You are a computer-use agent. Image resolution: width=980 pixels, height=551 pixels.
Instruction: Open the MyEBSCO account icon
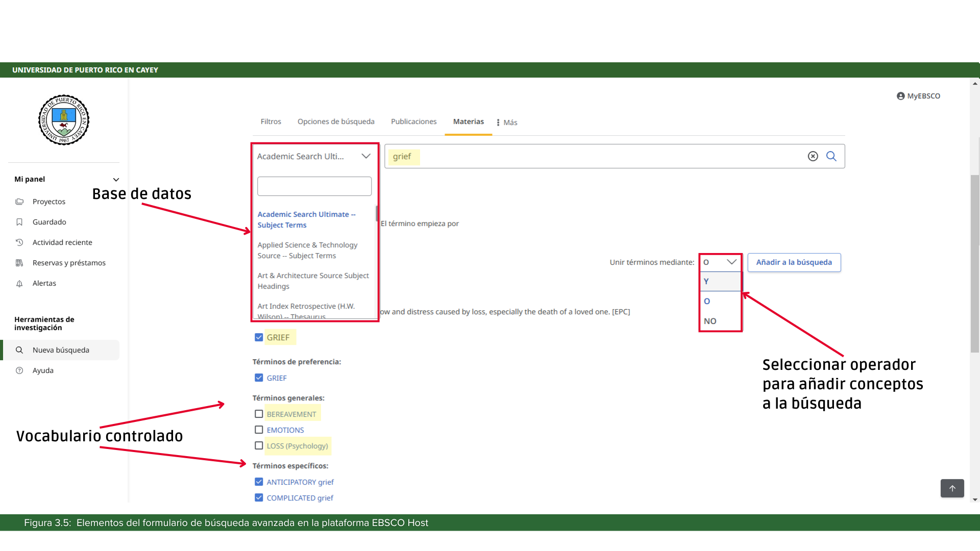(901, 96)
